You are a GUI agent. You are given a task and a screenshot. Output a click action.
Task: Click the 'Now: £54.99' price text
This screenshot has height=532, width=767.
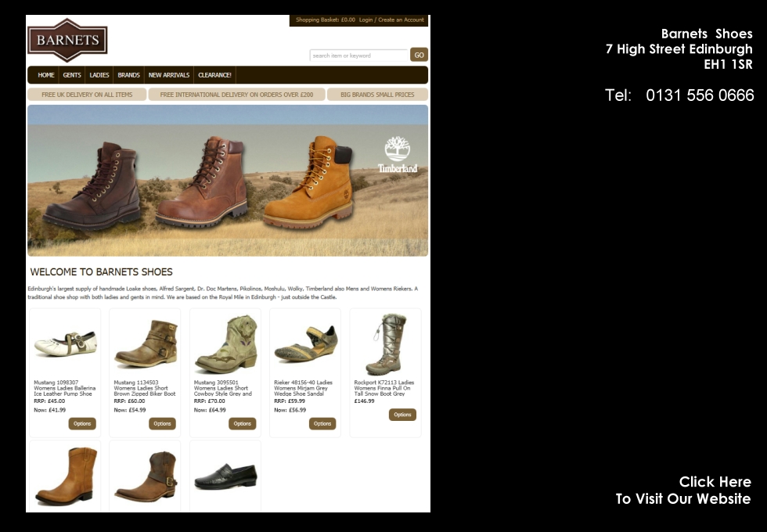[130, 410]
